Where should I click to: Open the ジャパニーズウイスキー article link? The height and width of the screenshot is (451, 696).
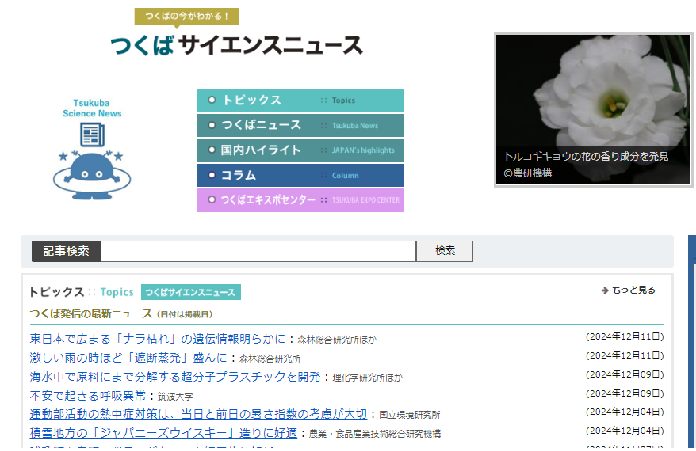point(163,433)
